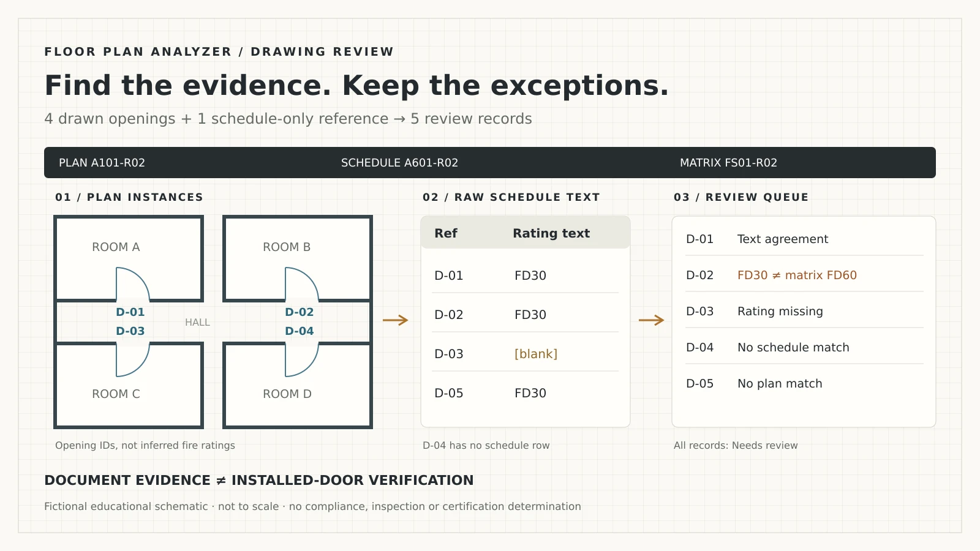Click the All records: Needs review note

[736, 446]
